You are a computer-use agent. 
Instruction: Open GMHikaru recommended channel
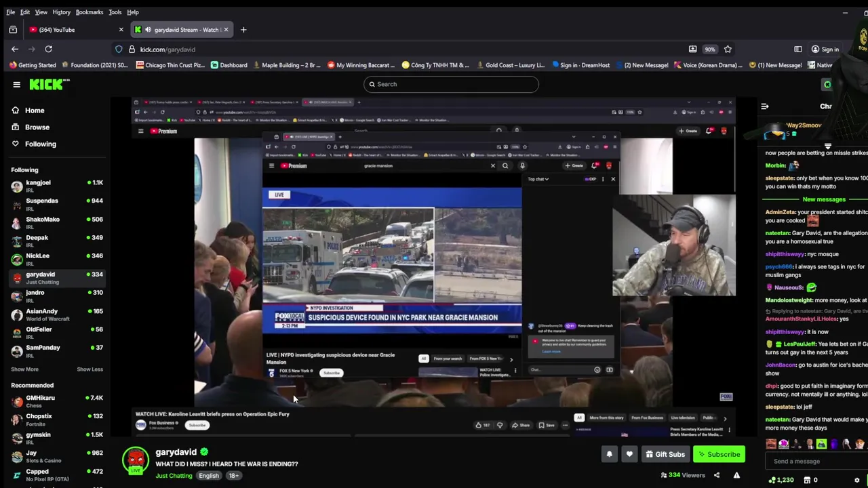pyautogui.click(x=57, y=402)
